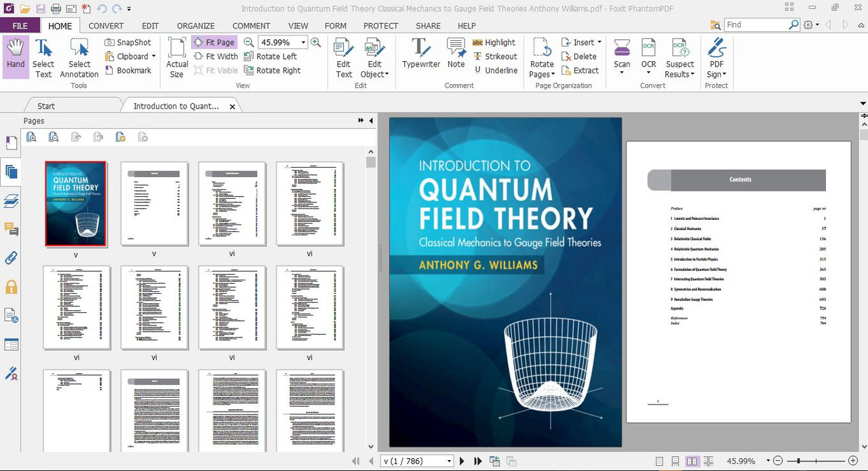Viewport: 868px width, 471px height.
Task: Click into the Find search field
Action: point(756,24)
